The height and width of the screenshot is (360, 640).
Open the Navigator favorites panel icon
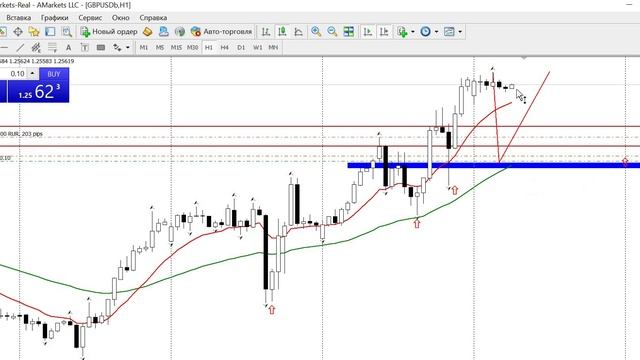coord(34,32)
